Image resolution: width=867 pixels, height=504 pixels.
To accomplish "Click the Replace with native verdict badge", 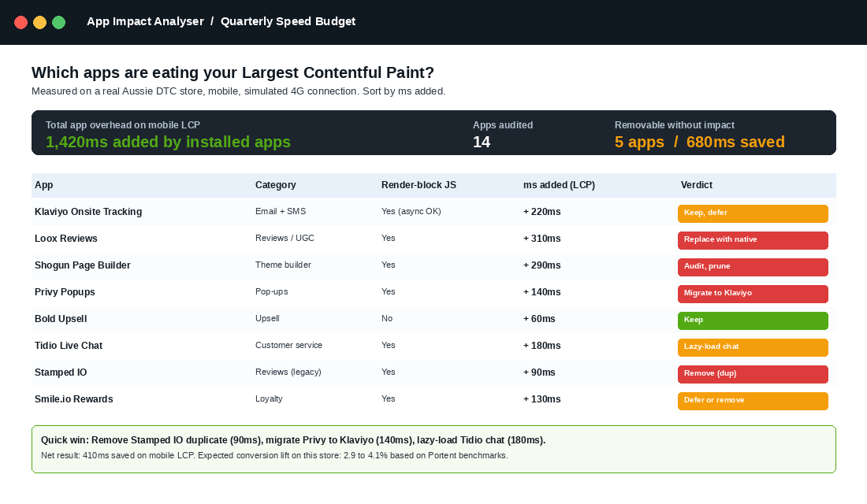I will (x=753, y=240).
